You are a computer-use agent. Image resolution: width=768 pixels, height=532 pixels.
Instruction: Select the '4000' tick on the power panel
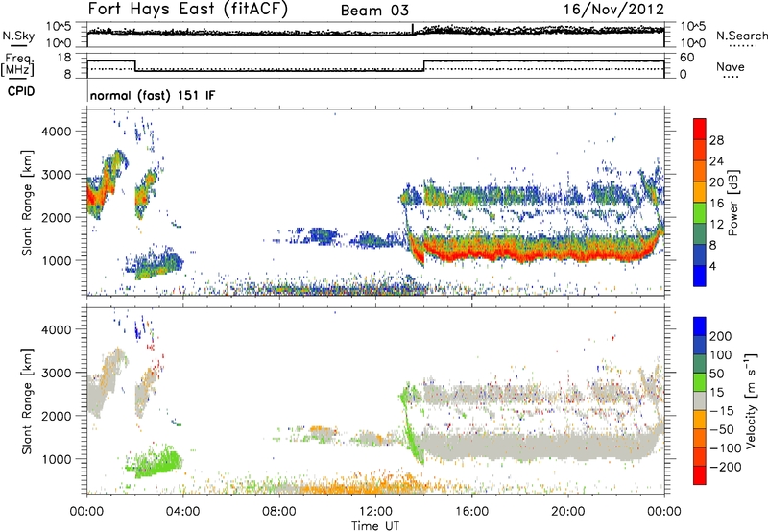point(56,132)
